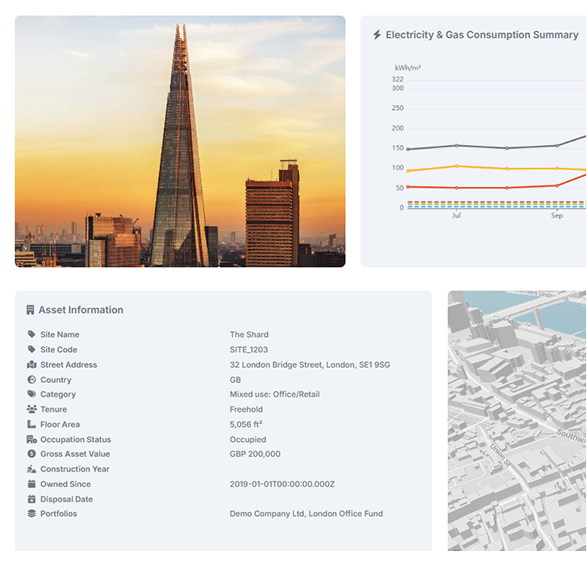
Task: Click the building-user icon beside Occupation Status
Action: click(x=31, y=439)
